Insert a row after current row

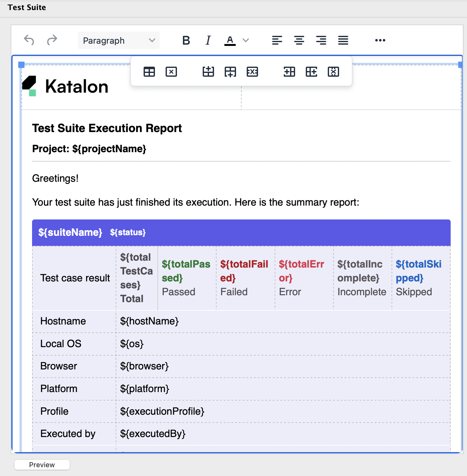click(230, 72)
